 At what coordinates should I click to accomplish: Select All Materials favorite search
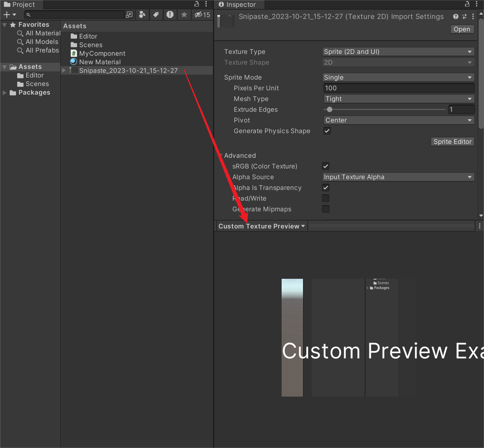pyautogui.click(x=39, y=33)
